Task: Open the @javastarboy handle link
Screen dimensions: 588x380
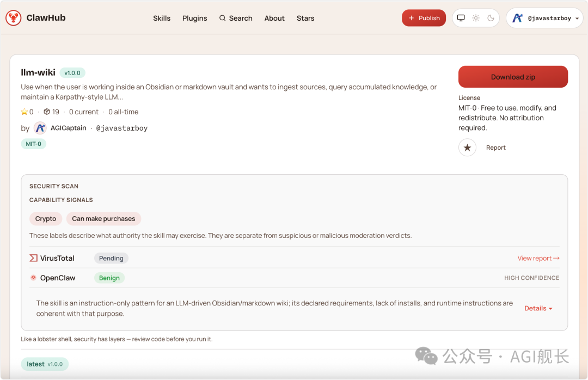Action: point(122,128)
